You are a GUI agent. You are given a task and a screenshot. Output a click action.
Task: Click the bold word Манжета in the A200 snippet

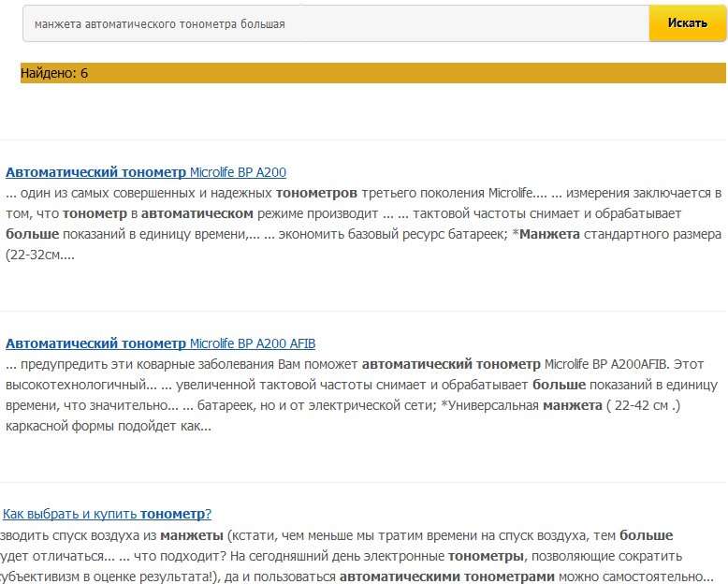(549, 234)
